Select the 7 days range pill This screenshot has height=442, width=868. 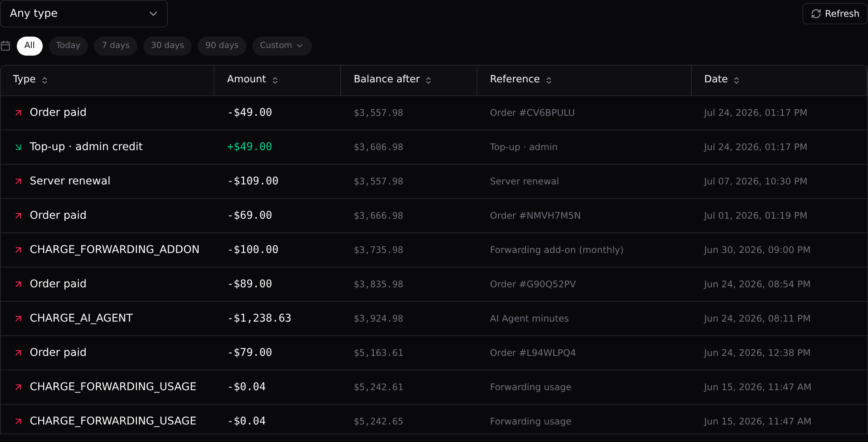tap(116, 46)
